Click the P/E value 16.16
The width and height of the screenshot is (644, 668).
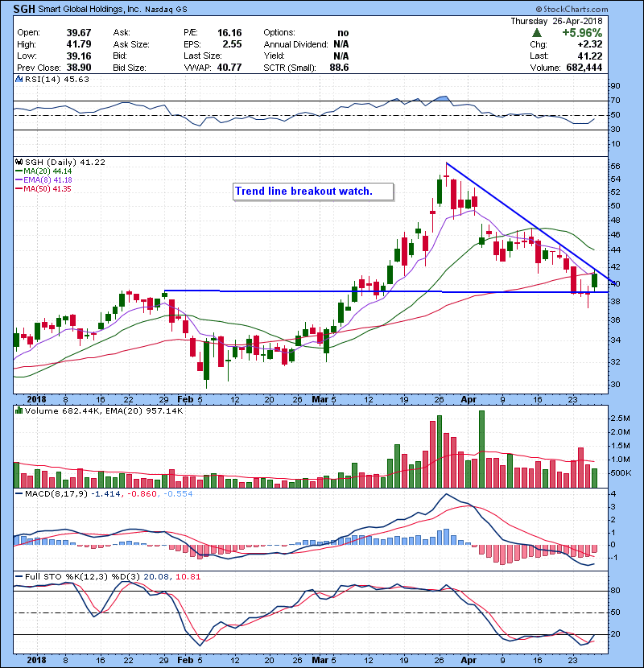coord(229,32)
